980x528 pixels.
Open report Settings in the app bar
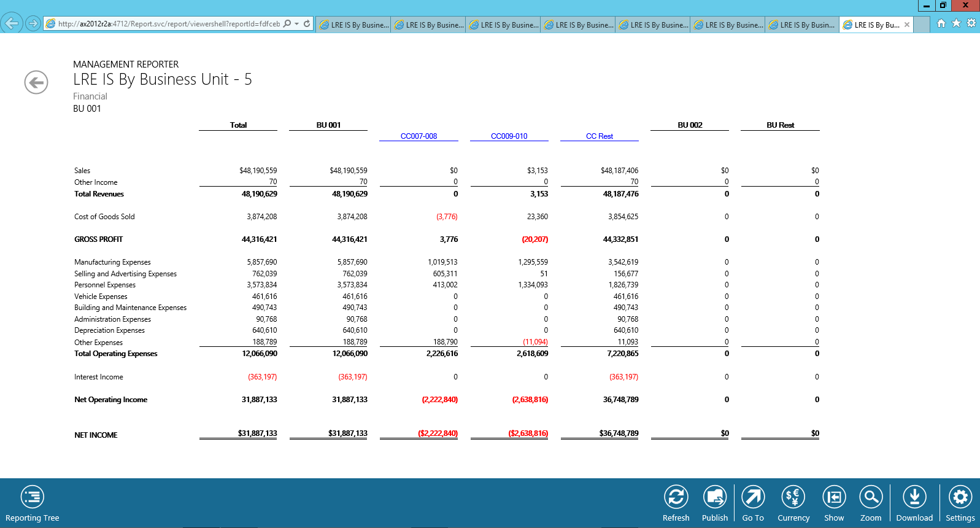pos(960,497)
